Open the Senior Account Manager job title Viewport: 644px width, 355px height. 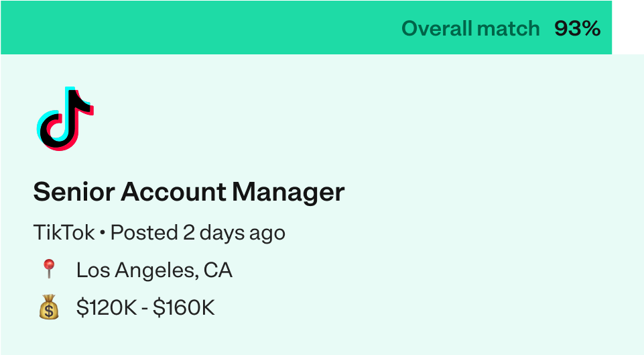[189, 192]
